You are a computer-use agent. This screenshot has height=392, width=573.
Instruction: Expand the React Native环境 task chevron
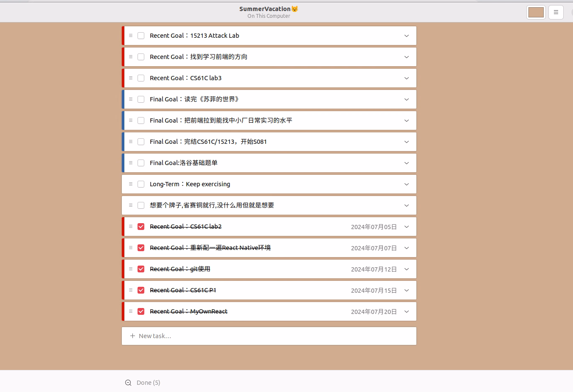tap(407, 248)
